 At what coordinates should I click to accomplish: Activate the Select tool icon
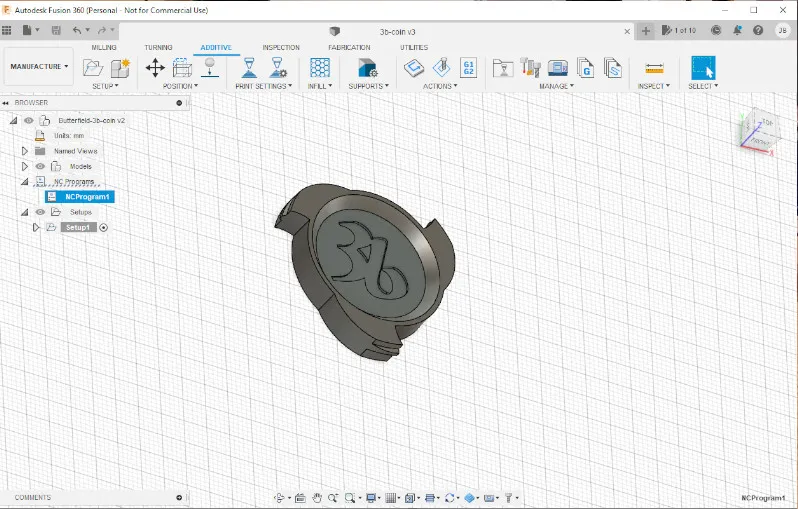(x=703, y=68)
